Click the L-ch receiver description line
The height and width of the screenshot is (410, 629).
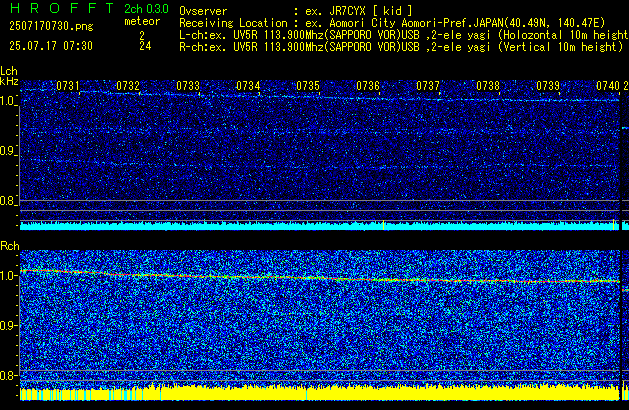[x=404, y=35]
